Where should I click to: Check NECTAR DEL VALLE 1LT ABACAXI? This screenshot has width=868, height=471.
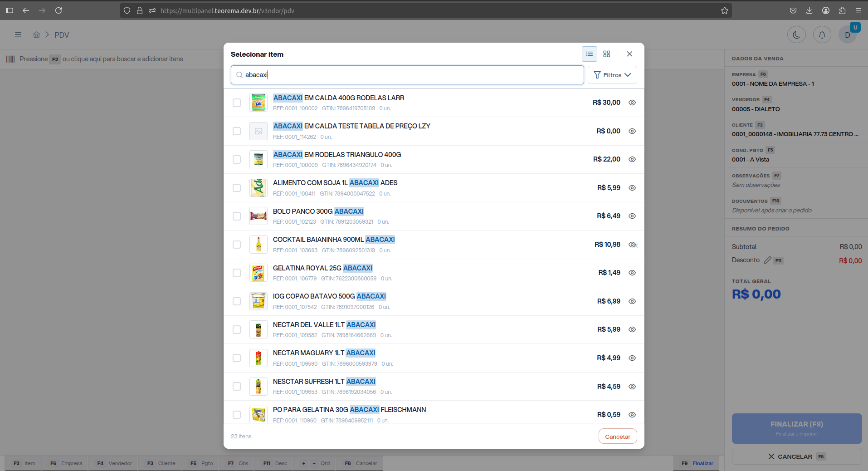237,329
